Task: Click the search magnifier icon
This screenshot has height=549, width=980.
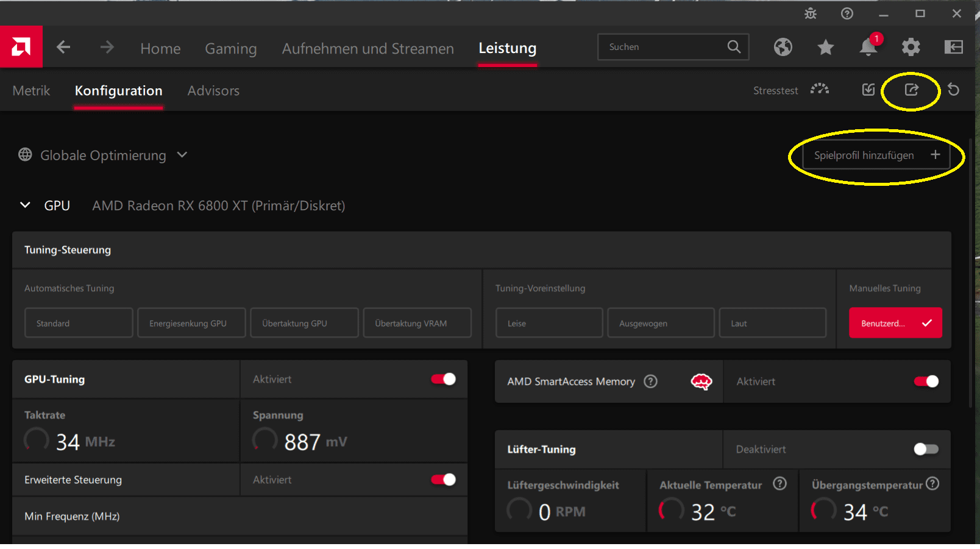Action: [734, 47]
